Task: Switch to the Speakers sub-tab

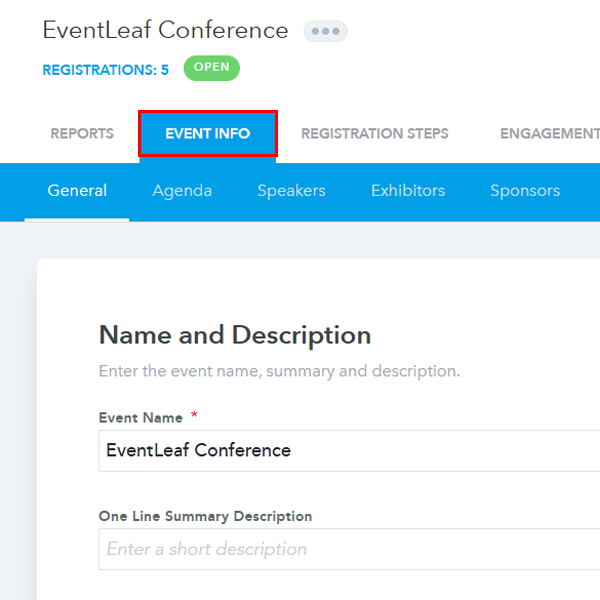Action: point(292,191)
